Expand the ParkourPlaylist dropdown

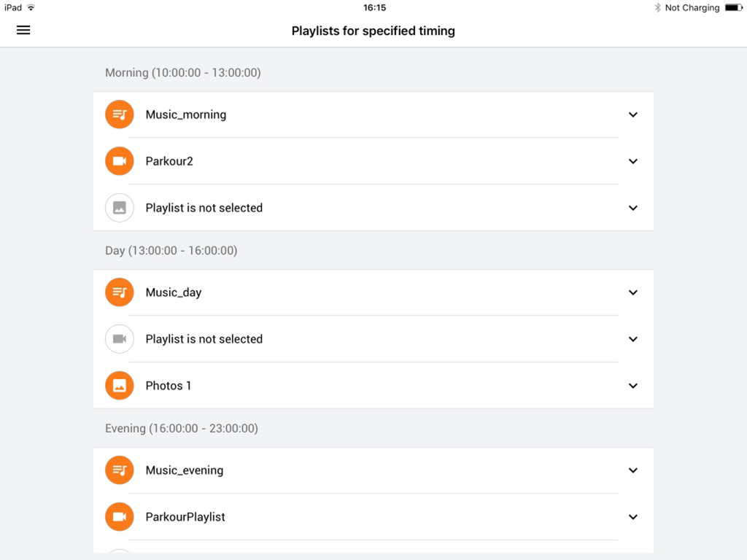(633, 517)
